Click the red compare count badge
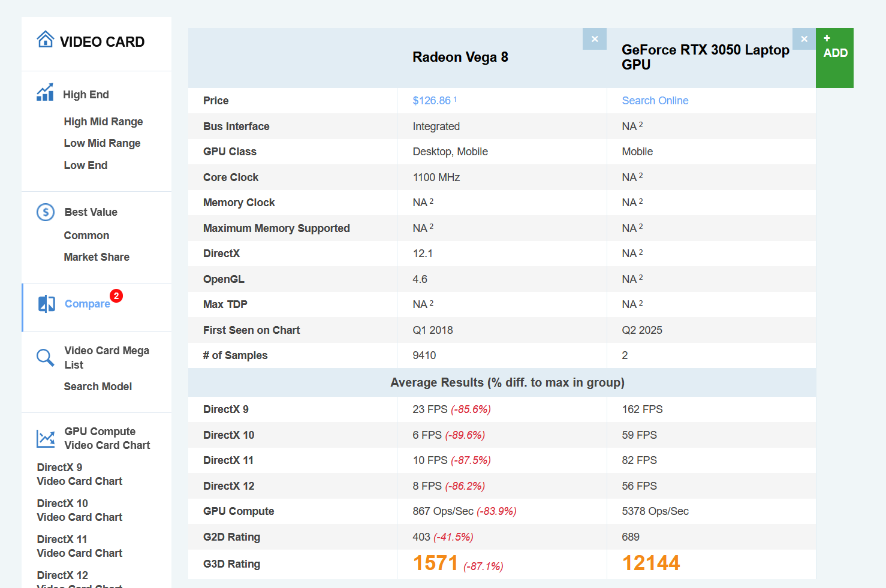The width and height of the screenshot is (886, 588). click(x=116, y=295)
